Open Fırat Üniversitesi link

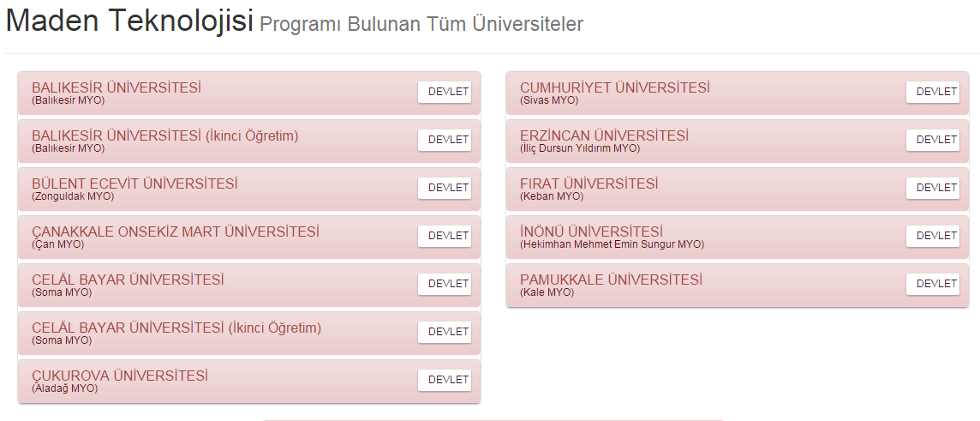point(589,184)
